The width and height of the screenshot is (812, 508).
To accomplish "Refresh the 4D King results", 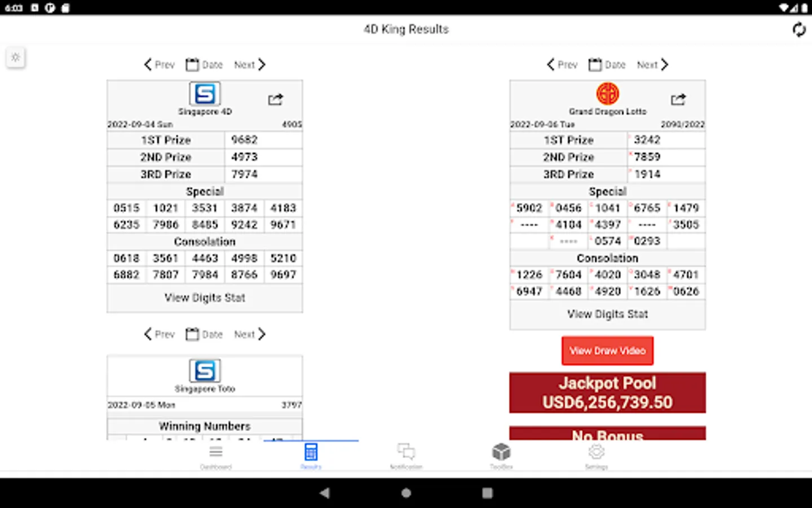I will pyautogui.click(x=798, y=29).
